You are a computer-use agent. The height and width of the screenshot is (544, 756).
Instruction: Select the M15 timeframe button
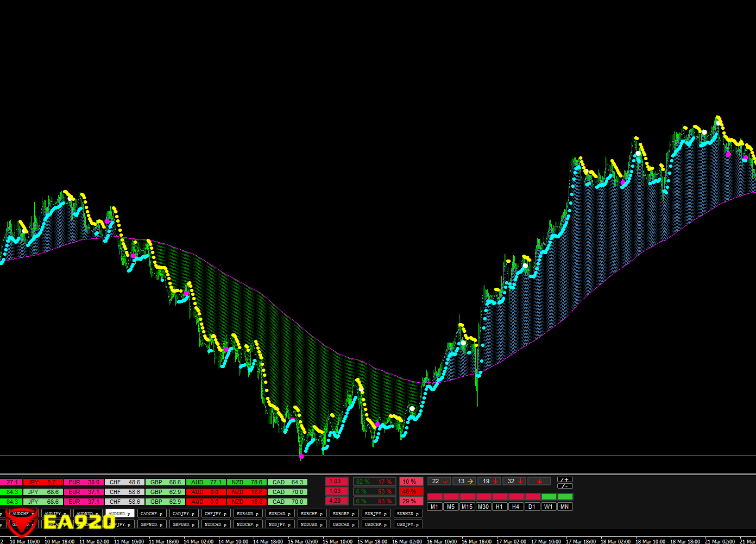467,507
